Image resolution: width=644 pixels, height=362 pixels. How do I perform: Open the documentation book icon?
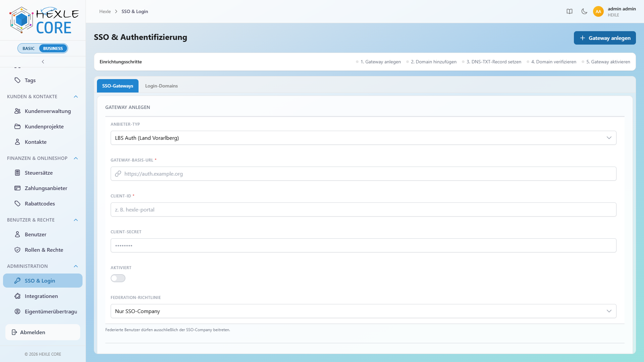click(570, 11)
